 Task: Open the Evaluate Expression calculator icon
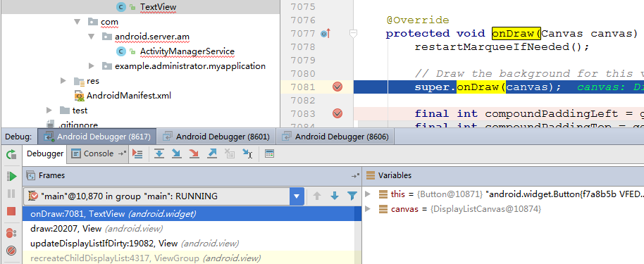(269, 154)
